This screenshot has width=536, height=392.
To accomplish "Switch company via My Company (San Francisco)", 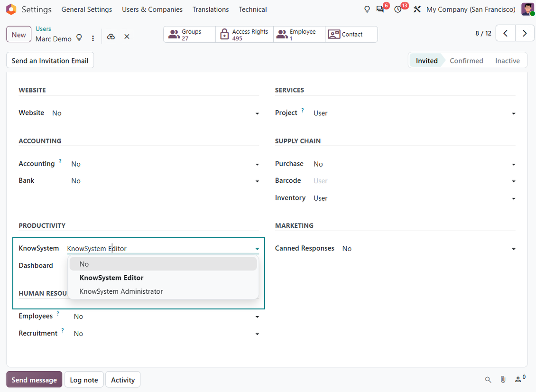I will coord(471,9).
